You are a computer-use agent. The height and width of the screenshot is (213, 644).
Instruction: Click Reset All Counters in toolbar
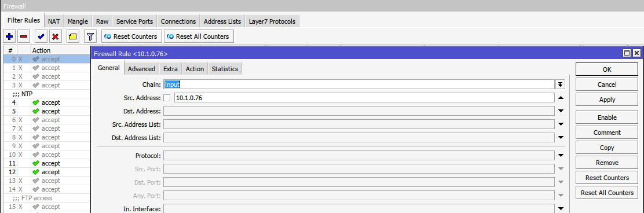pos(199,36)
